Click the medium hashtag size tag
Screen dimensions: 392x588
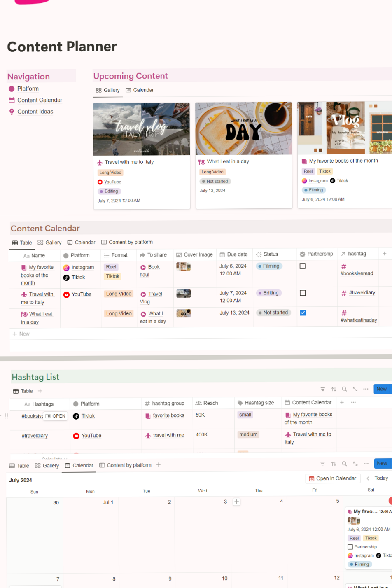click(x=248, y=434)
